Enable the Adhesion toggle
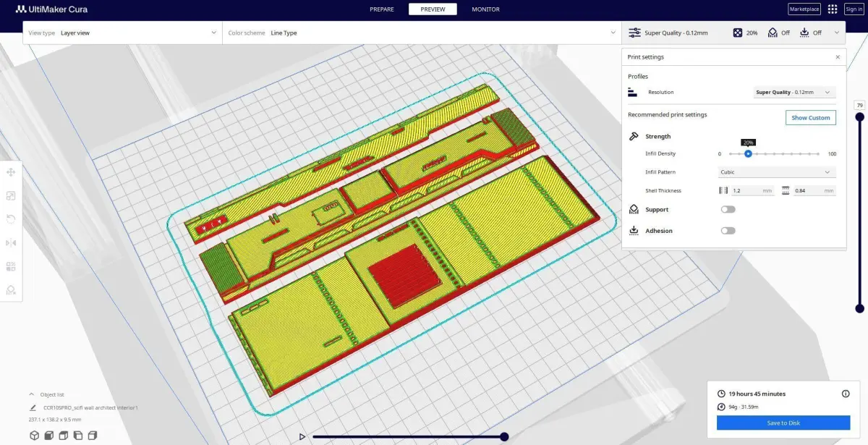 [x=728, y=231]
